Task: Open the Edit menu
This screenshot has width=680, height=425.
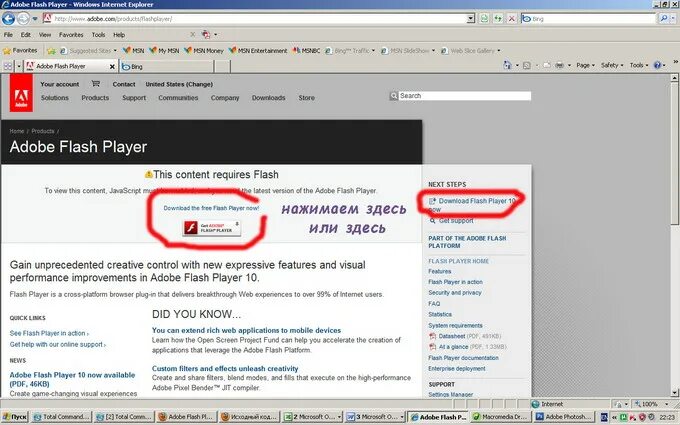Action: (26, 35)
